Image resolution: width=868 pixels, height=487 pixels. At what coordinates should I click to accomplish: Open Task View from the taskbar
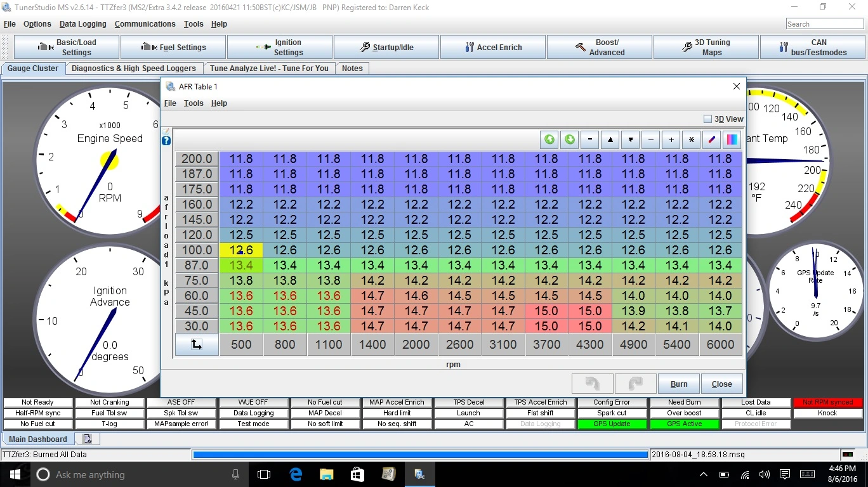coord(264,474)
